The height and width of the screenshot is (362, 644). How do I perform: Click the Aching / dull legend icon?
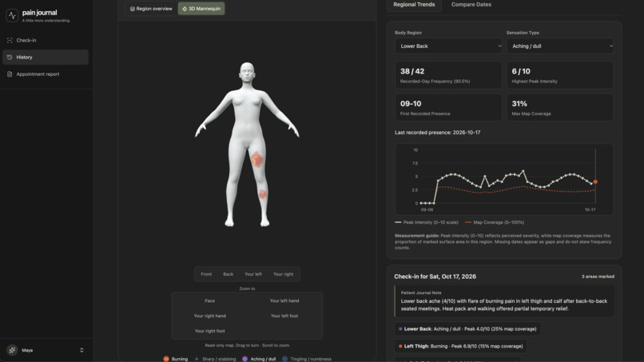coord(244,359)
